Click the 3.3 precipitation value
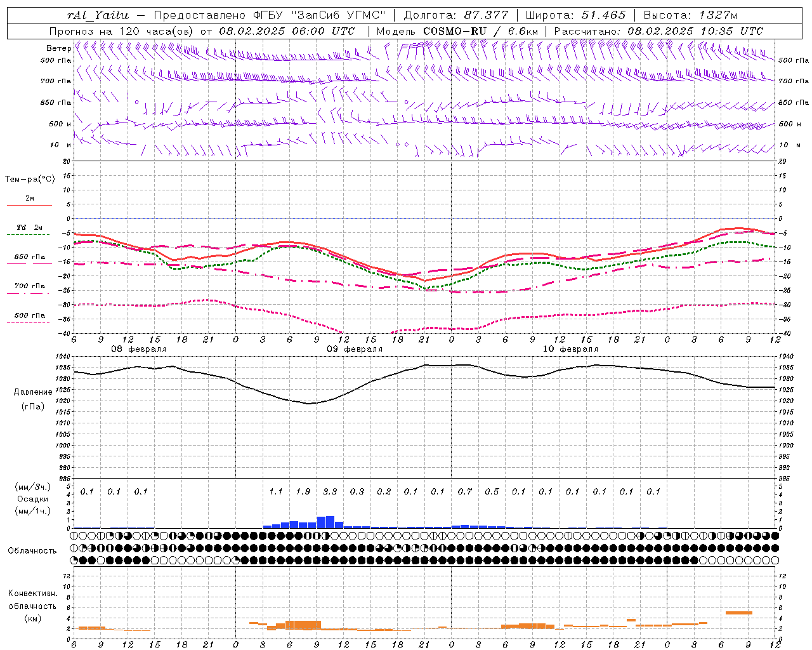The image size is (812, 650). click(330, 491)
